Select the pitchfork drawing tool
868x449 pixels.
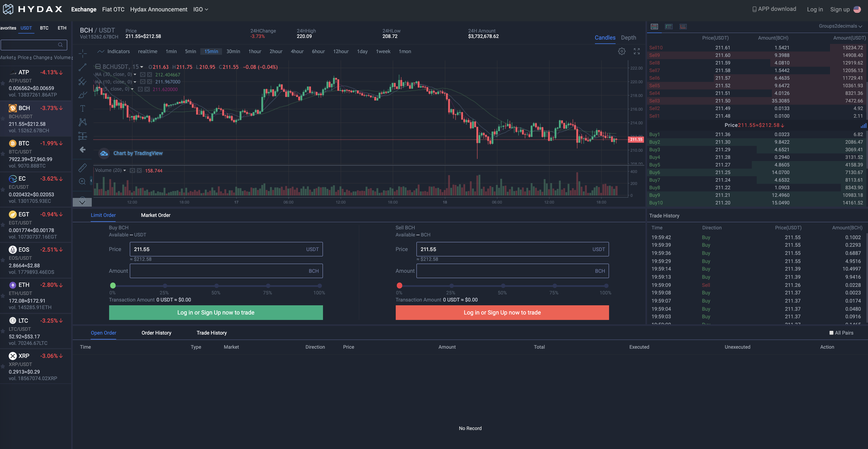83,81
